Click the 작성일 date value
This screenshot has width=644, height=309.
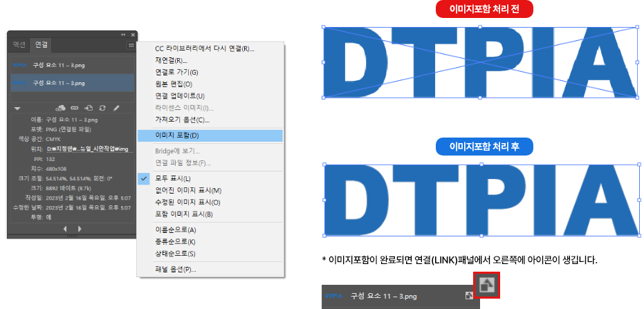click(89, 198)
